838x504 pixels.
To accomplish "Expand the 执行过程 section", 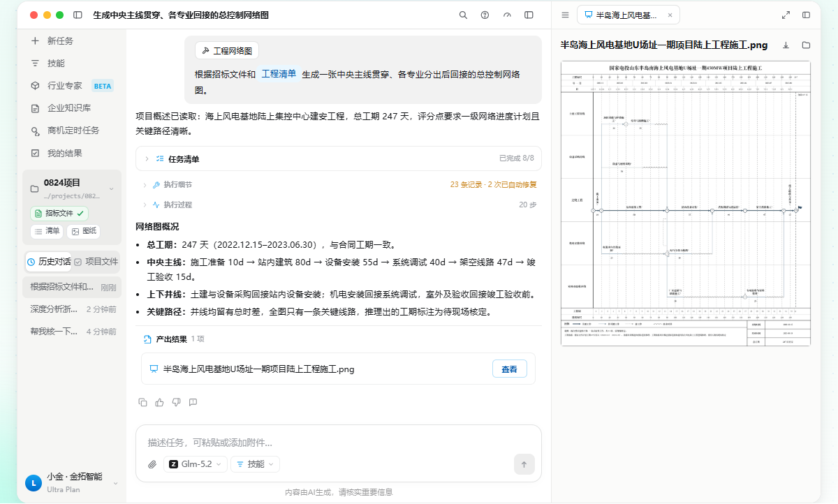I will [x=339, y=205].
